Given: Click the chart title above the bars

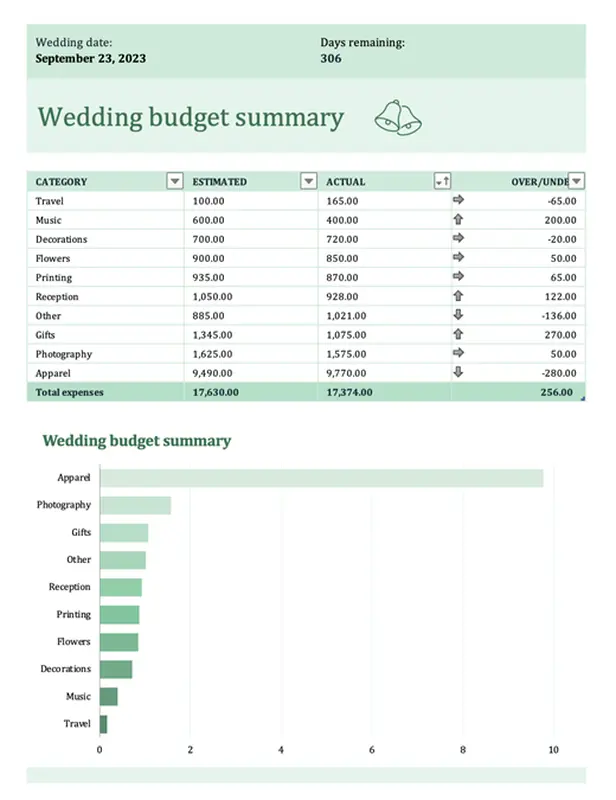Looking at the screenshot, I should (136, 441).
